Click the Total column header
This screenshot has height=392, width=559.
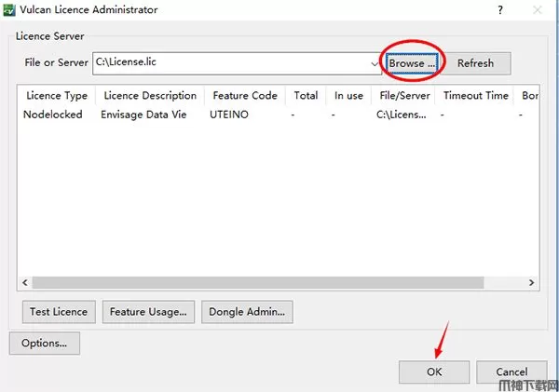point(306,96)
